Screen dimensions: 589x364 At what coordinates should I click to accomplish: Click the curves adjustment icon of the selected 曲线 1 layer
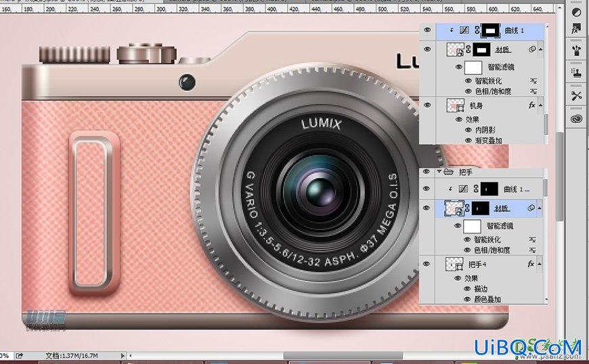464,30
